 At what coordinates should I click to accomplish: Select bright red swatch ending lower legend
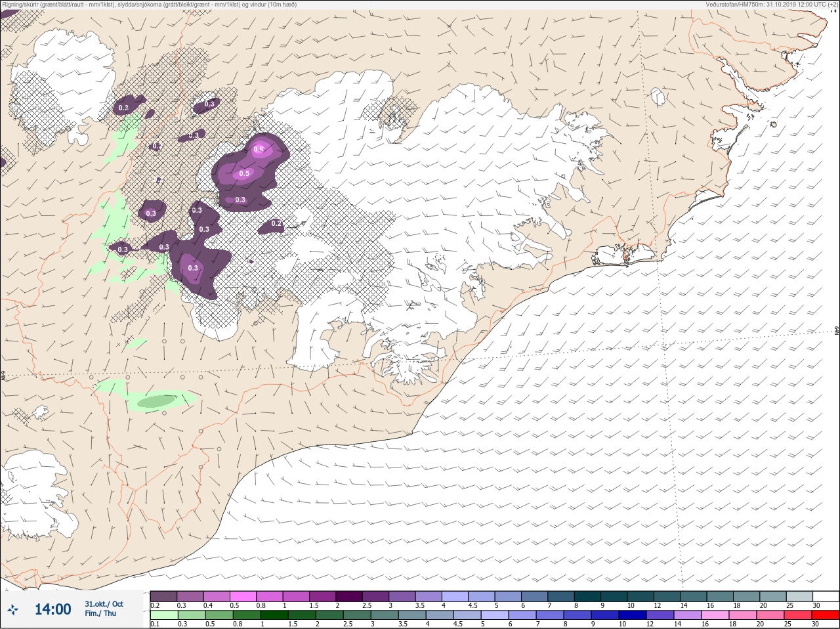click(826, 615)
